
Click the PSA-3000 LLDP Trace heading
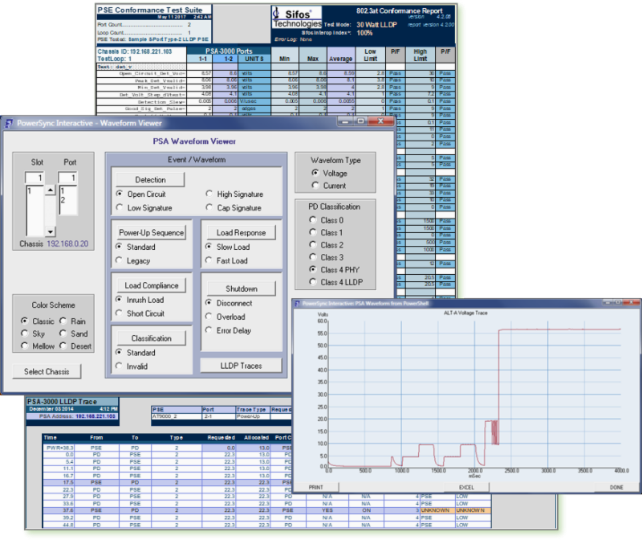pyautogui.click(x=62, y=402)
